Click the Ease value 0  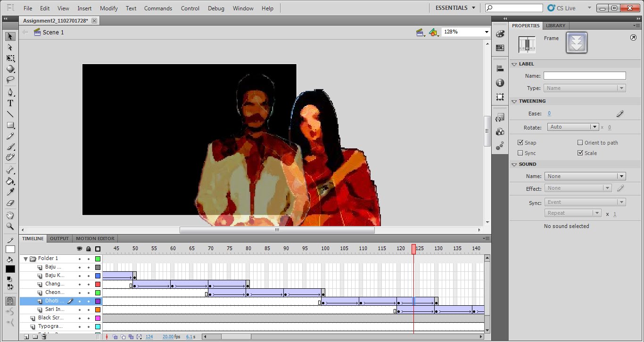(549, 114)
